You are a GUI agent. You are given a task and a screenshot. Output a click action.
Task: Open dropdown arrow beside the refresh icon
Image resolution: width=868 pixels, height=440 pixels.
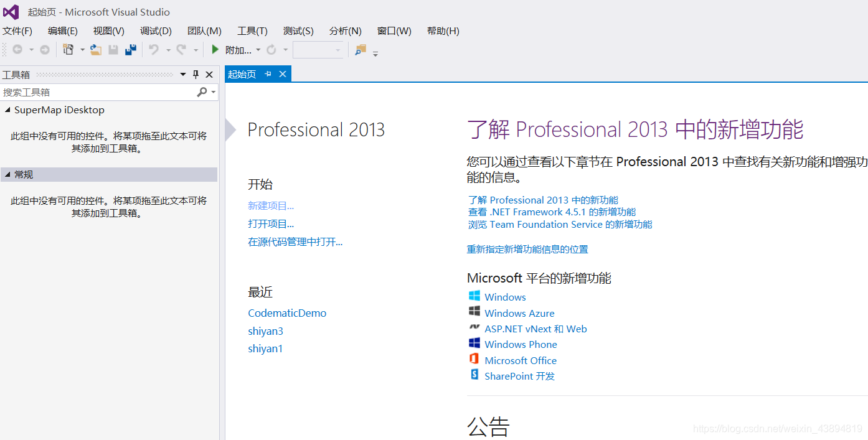pos(286,50)
